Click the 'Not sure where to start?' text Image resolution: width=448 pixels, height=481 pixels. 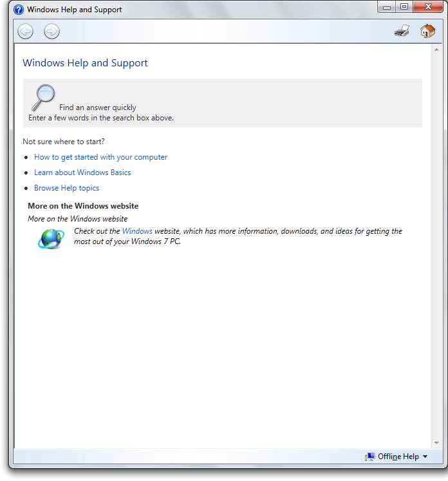pos(64,142)
